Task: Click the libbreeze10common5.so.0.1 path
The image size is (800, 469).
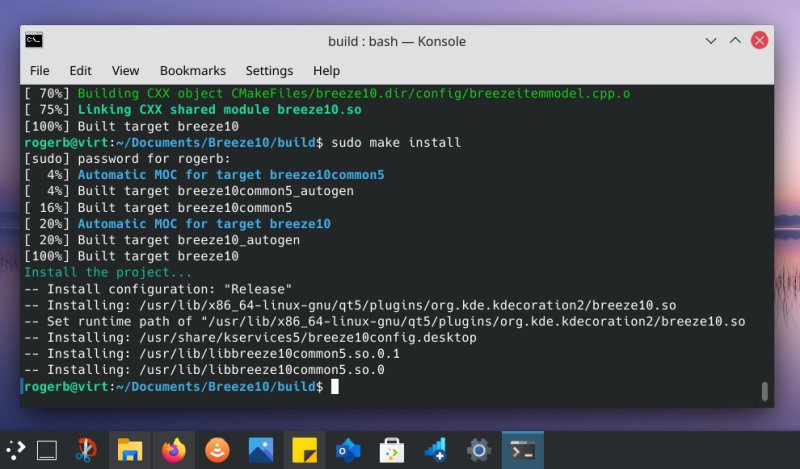Action: (x=269, y=354)
